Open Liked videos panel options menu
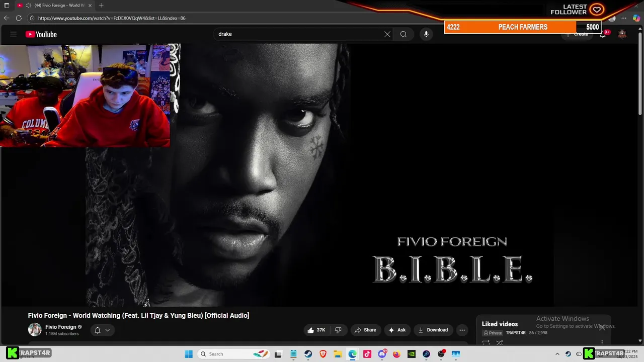Image resolution: width=644 pixels, height=362 pixels. pos(602,342)
